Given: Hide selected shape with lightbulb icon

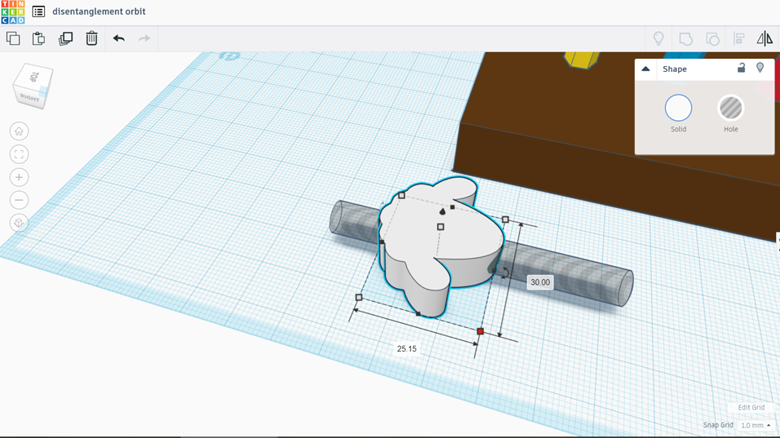Looking at the screenshot, I should 760,68.
